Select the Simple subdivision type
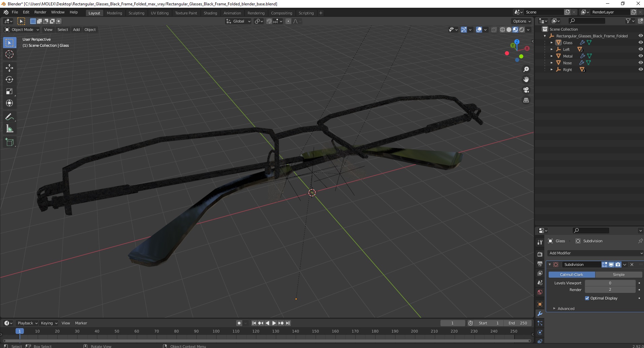This screenshot has height=348, width=644. point(618,275)
